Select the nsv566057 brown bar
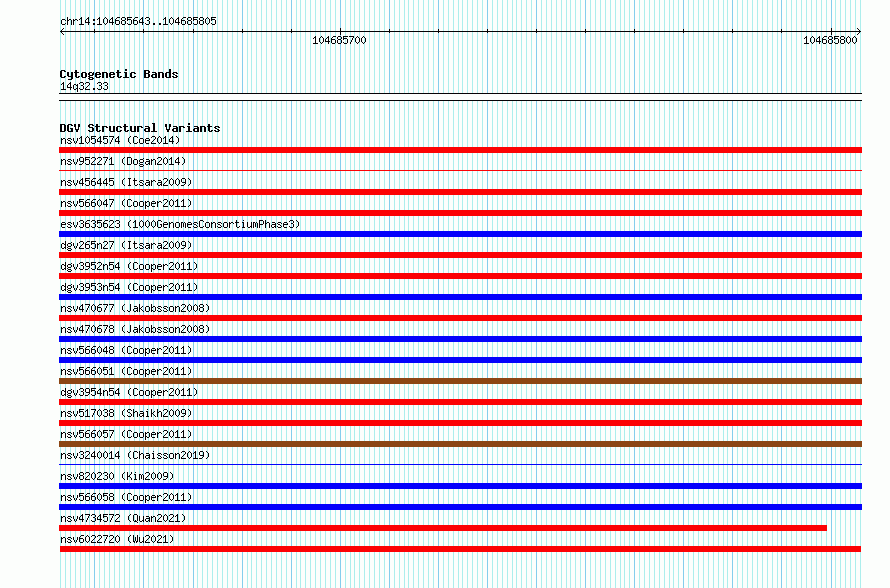Image resolution: width=890 pixels, height=588 pixels. [x=460, y=444]
